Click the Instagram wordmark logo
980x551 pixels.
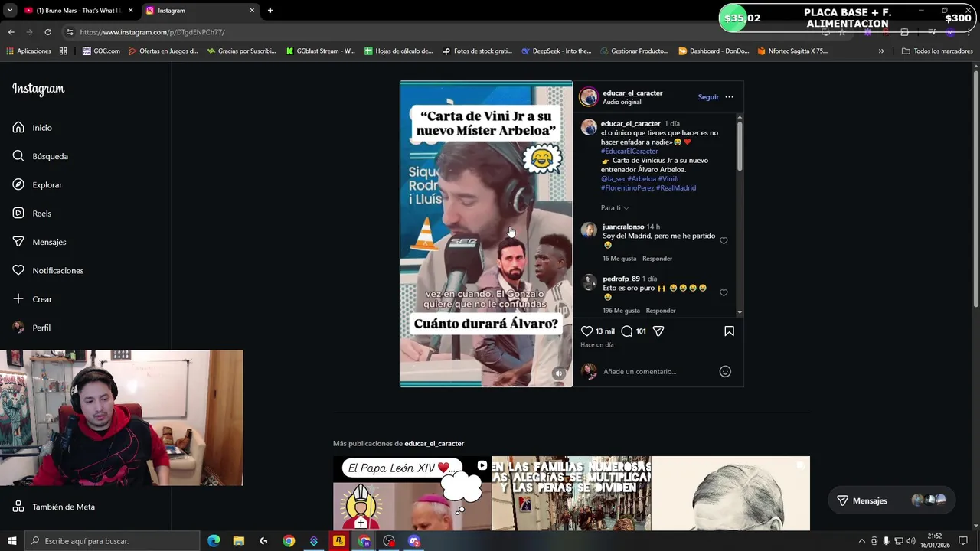pyautogui.click(x=38, y=89)
